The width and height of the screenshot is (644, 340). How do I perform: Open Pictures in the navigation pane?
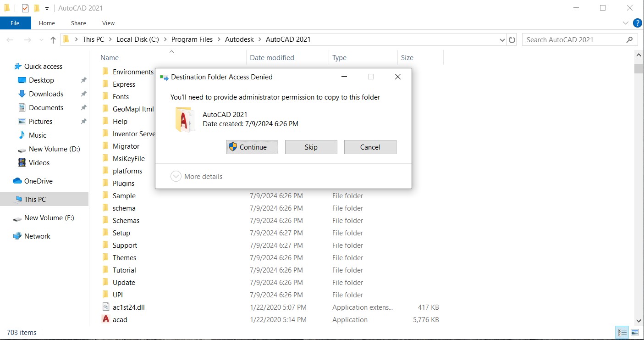point(40,122)
